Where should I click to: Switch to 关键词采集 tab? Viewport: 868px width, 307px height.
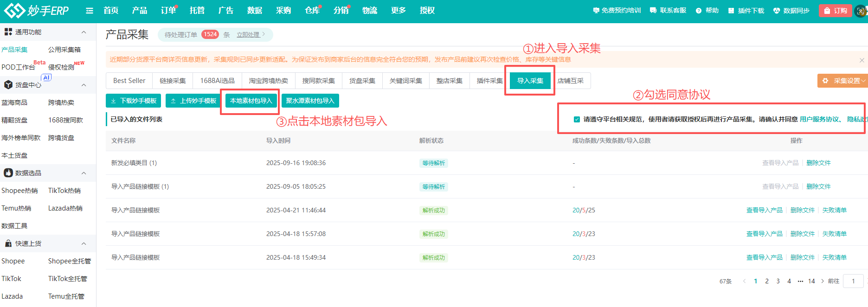pos(405,81)
